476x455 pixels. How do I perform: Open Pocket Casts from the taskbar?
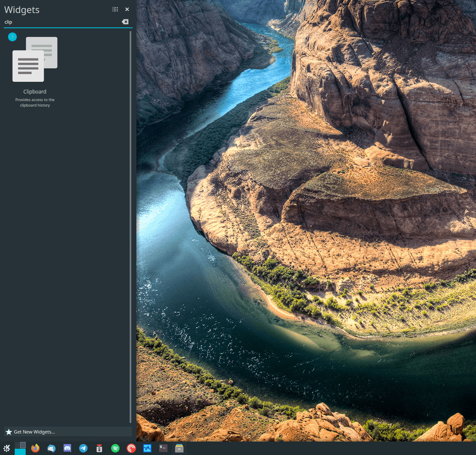(131, 448)
